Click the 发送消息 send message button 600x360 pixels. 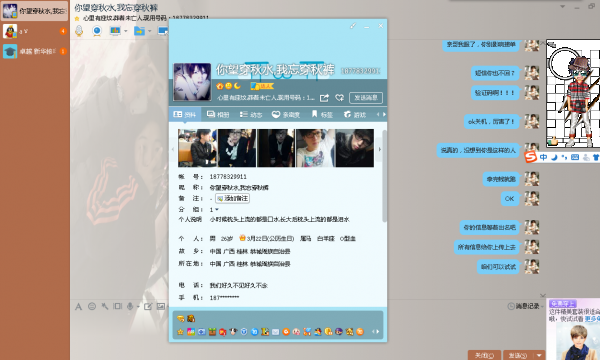coord(366,98)
